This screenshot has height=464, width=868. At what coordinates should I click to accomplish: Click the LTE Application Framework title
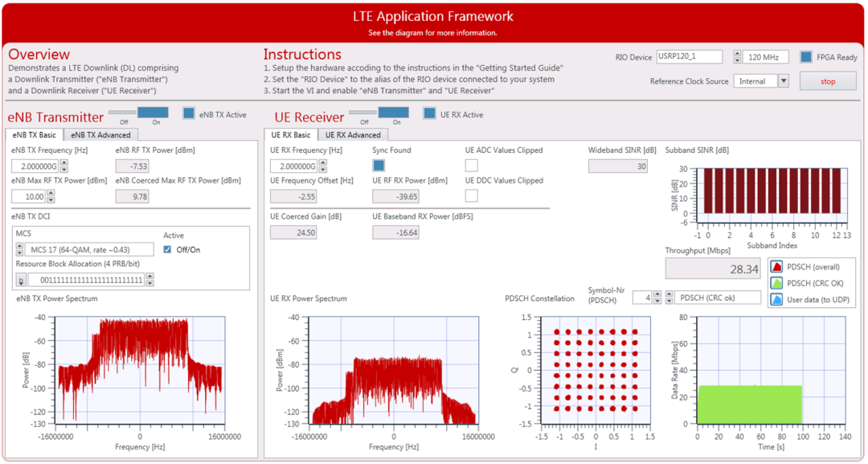point(433,17)
